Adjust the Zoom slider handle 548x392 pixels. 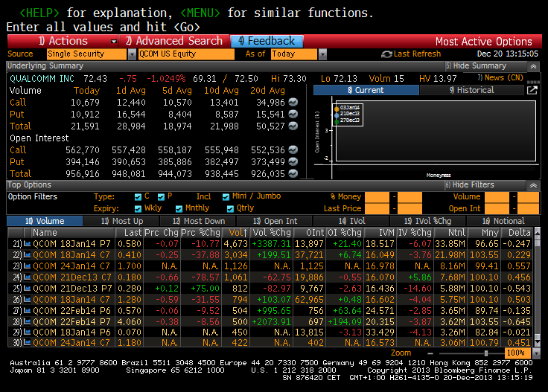(486, 353)
